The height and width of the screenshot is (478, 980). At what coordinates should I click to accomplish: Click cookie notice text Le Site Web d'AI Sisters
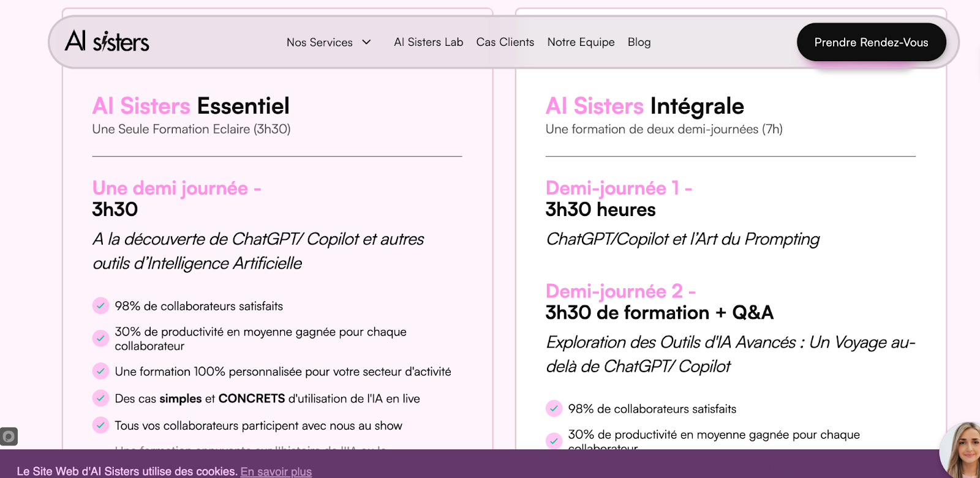(x=127, y=471)
